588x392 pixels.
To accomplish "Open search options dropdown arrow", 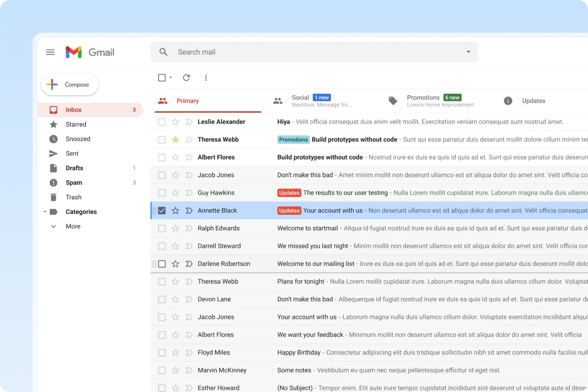I will pyautogui.click(x=468, y=52).
